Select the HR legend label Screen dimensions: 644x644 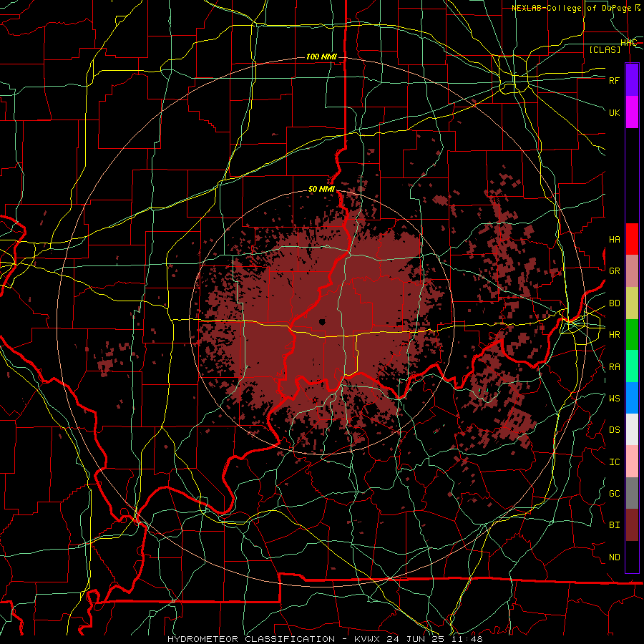click(614, 335)
